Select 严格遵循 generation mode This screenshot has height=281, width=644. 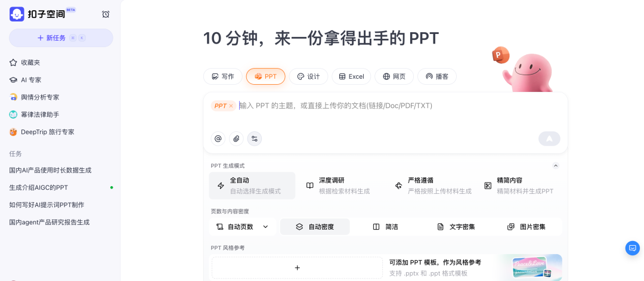430,186
